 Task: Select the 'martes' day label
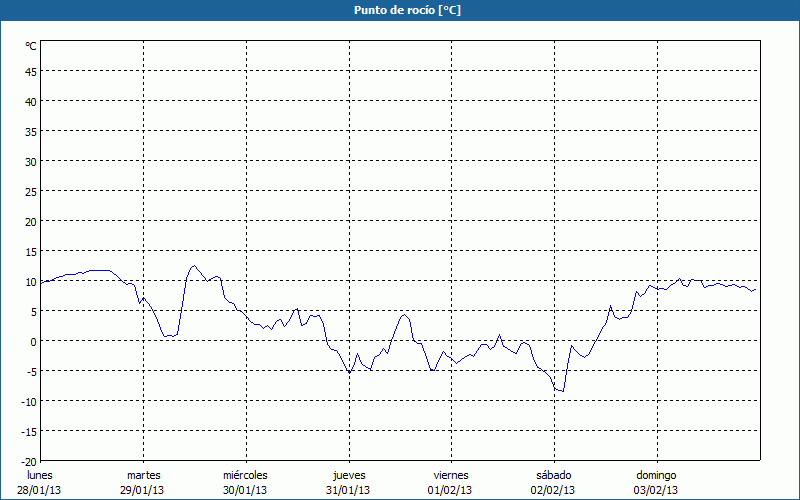point(143,475)
